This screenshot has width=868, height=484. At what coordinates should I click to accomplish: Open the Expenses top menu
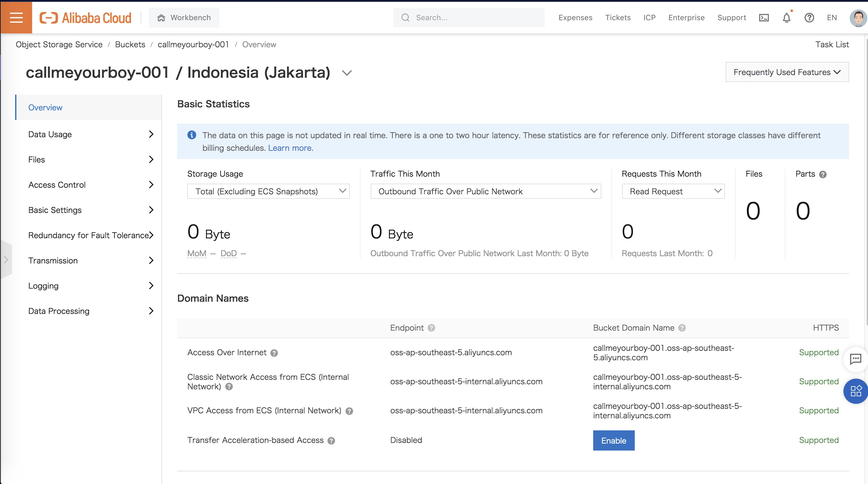pyautogui.click(x=575, y=18)
